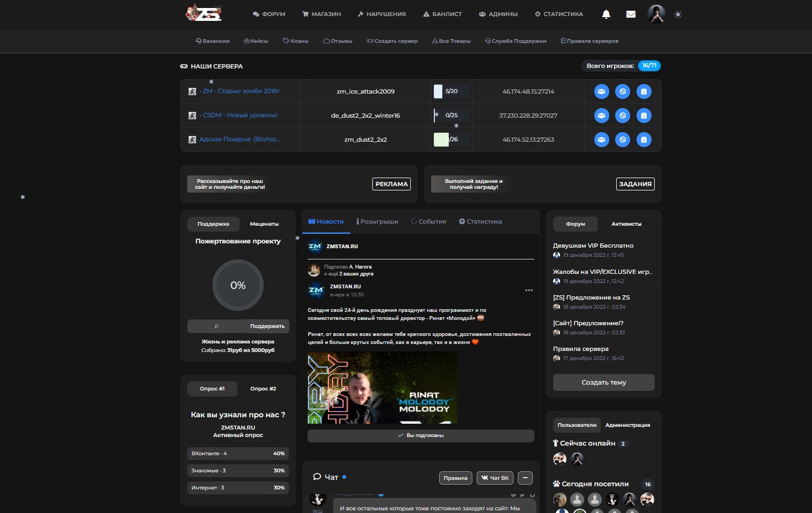Screen dimensions: 812x513
Task: Open the user avatar profile menu
Action: coord(656,14)
